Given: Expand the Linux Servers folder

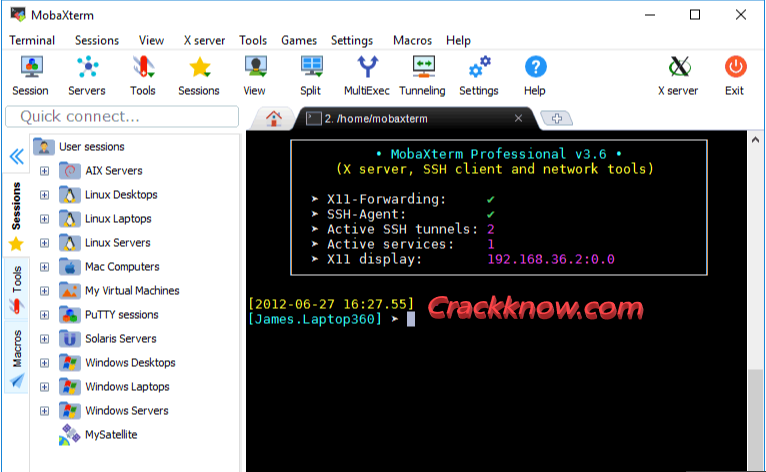Looking at the screenshot, I should click(x=44, y=243).
